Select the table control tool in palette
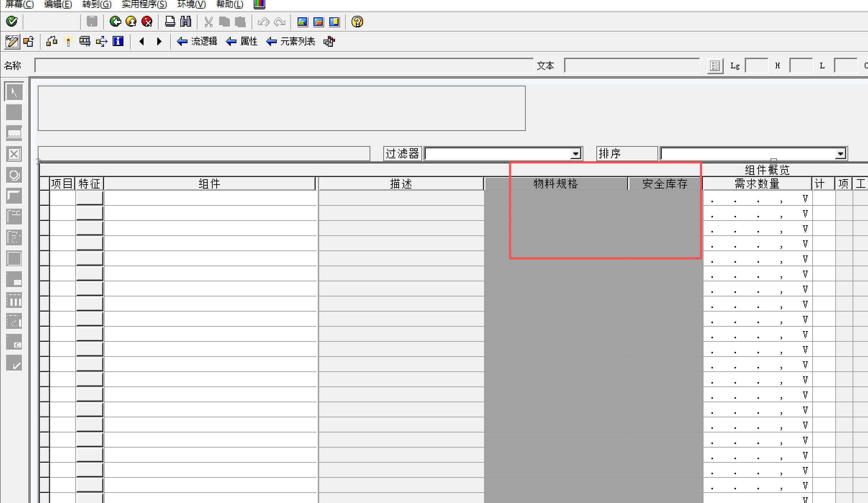Image resolution: width=868 pixels, height=503 pixels. [14, 300]
